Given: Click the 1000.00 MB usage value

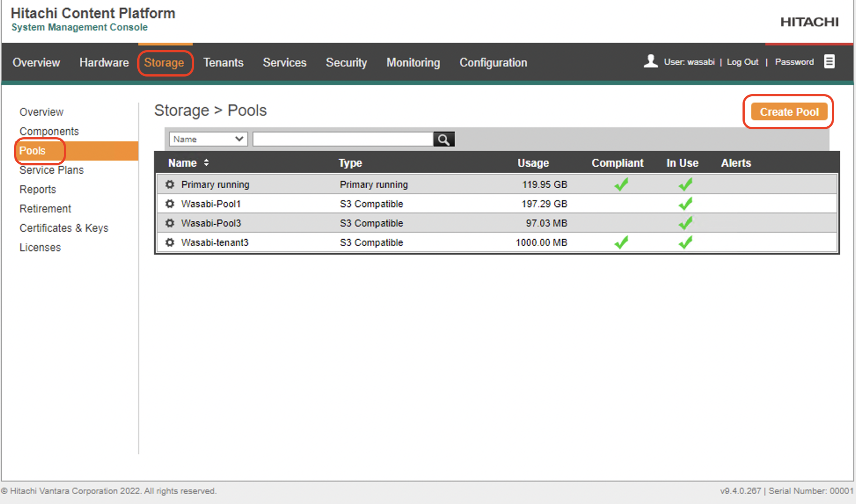Looking at the screenshot, I should [x=541, y=243].
